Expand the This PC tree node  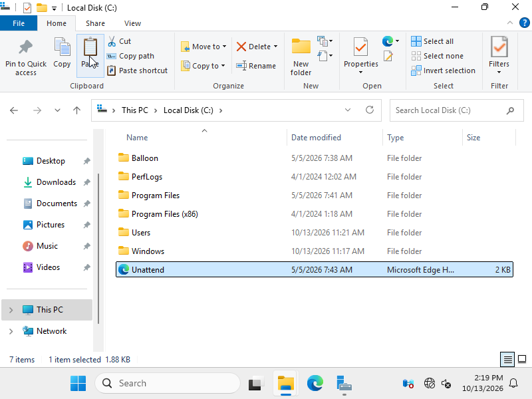click(11, 310)
